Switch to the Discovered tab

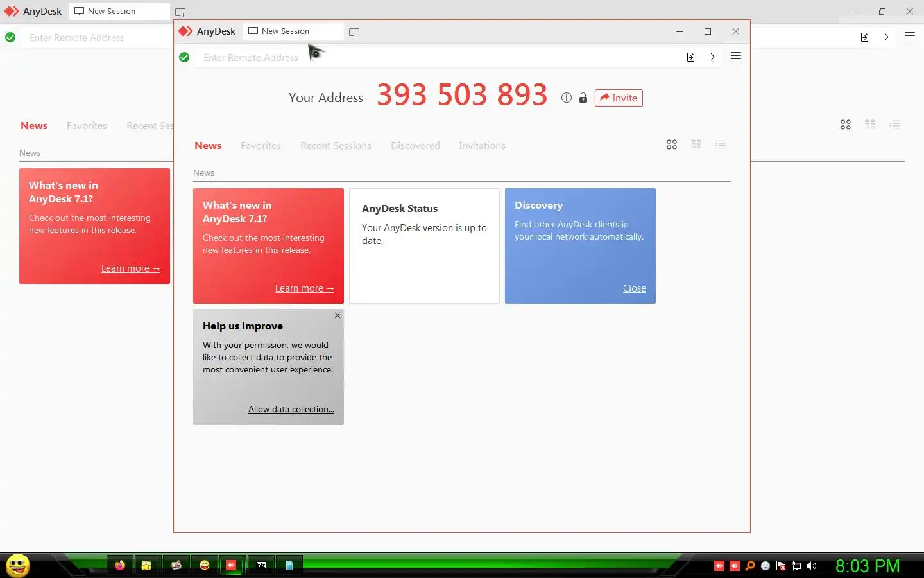(415, 146)
